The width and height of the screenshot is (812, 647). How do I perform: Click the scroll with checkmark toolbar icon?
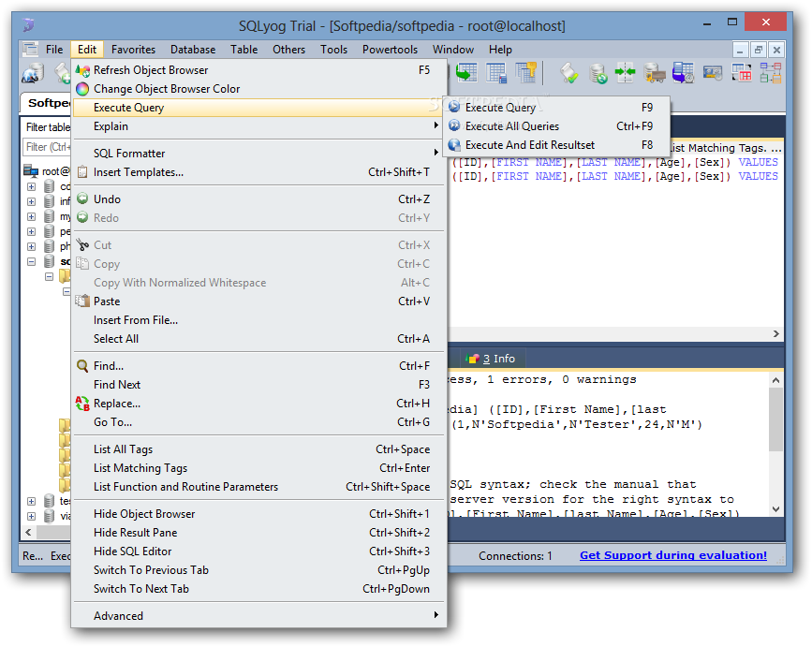pos(569,72)
